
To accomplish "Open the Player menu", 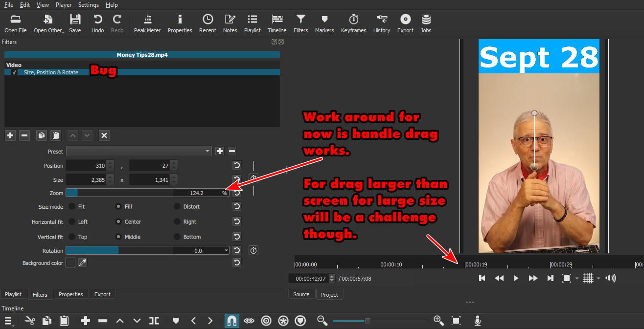I will [64, 5].
